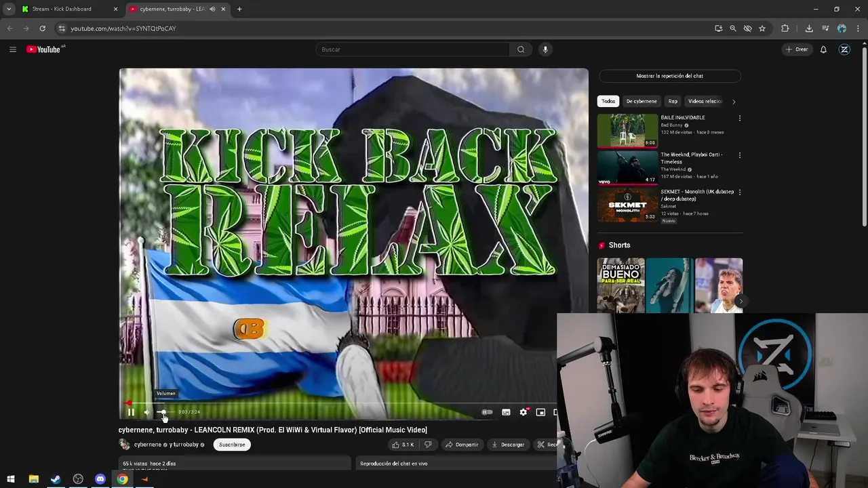
Task: Click the magnifier search button
Action: (521, 49)
